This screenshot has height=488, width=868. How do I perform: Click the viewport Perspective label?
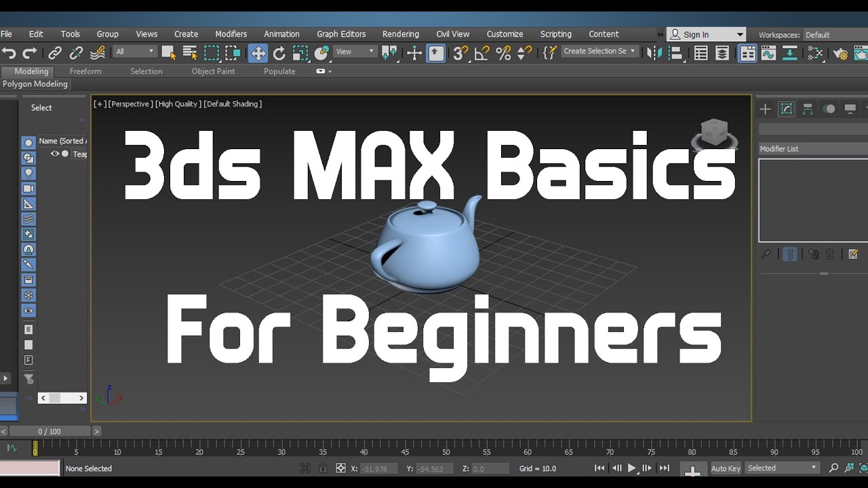tap(130, 104)
